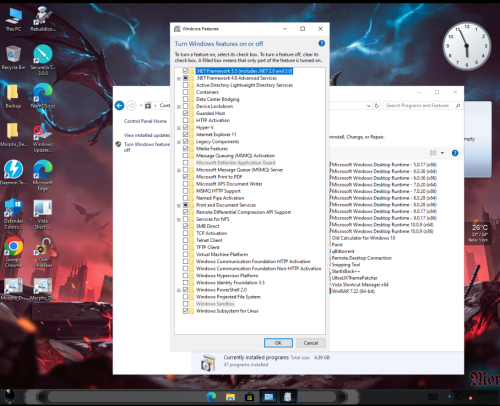
Task: Open This PC desktop icon
Action: [14, 19]
